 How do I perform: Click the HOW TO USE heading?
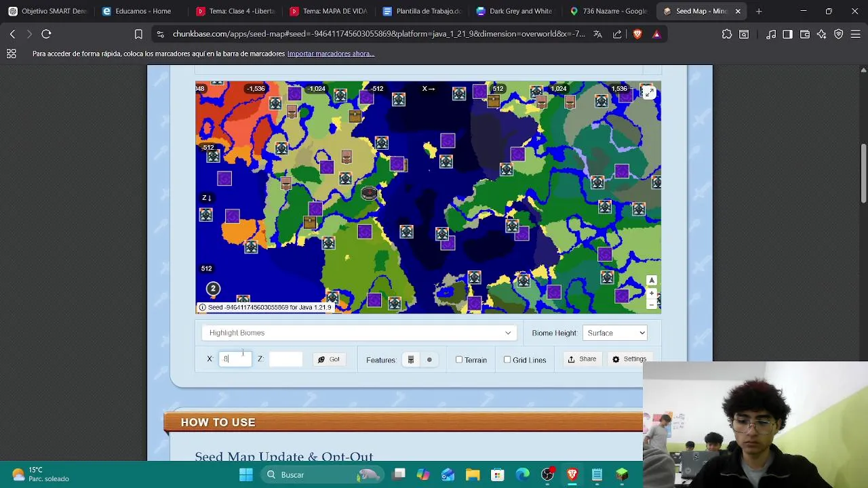point(218,422)
